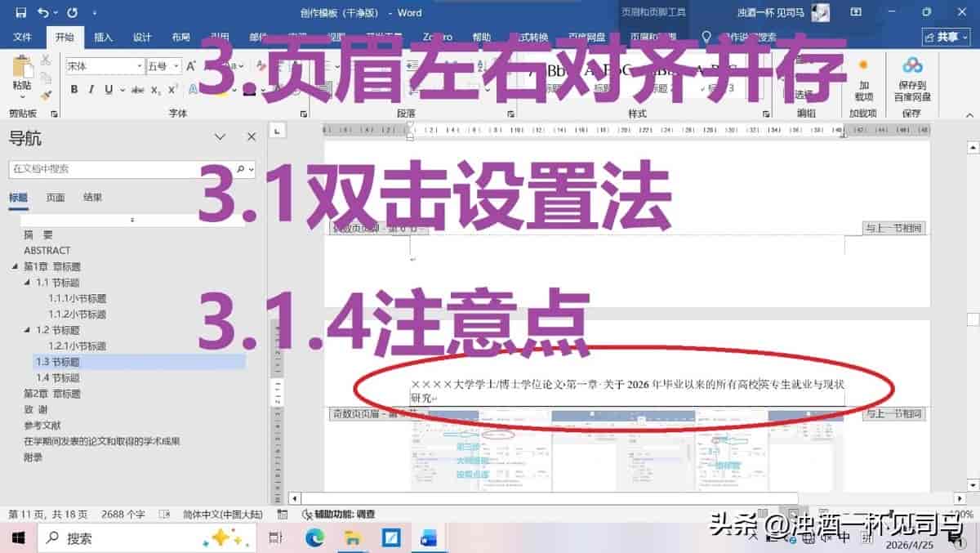Click the 第 11 页，共 18 页 indicator
Viewport: 980px width, 553px height.
[x=48, y=515]
